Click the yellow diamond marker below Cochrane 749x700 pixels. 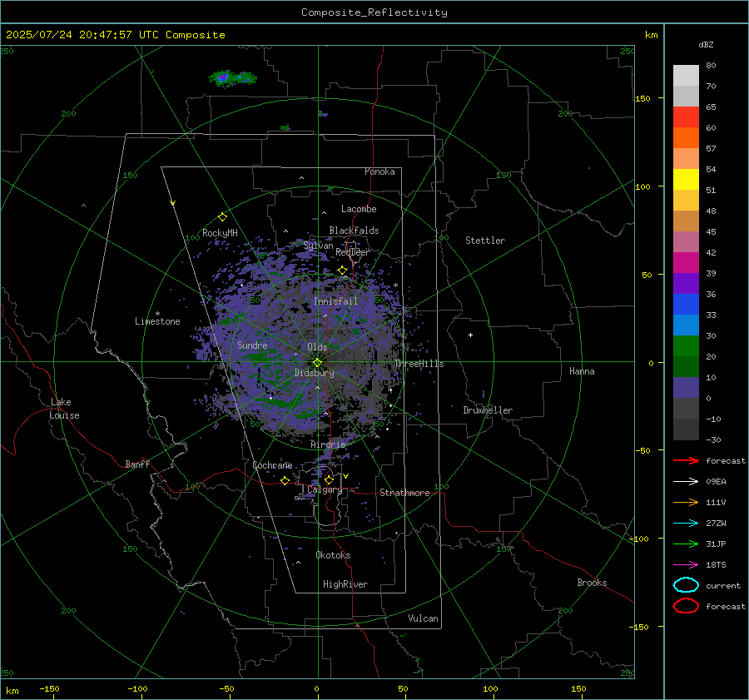pos(285,480)
